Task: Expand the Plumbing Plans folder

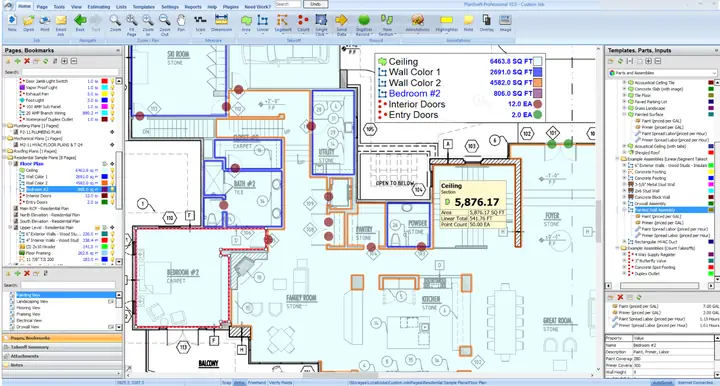Action: click(x=6, y=125)
